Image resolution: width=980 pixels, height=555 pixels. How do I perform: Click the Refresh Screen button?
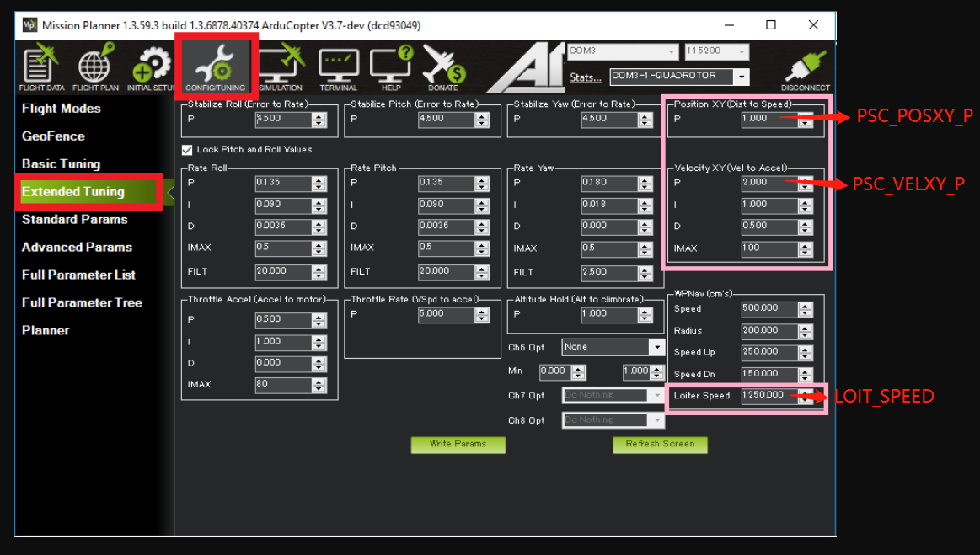[x=660, y=445]
